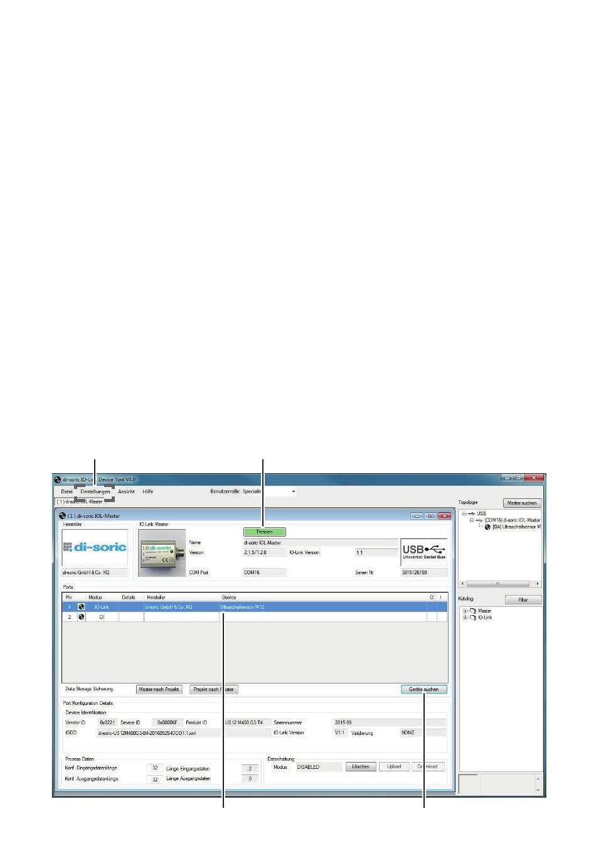The width and height of the screenshot is (596, 868).
Task: Click the Device column header
Action: click(229, 597)
